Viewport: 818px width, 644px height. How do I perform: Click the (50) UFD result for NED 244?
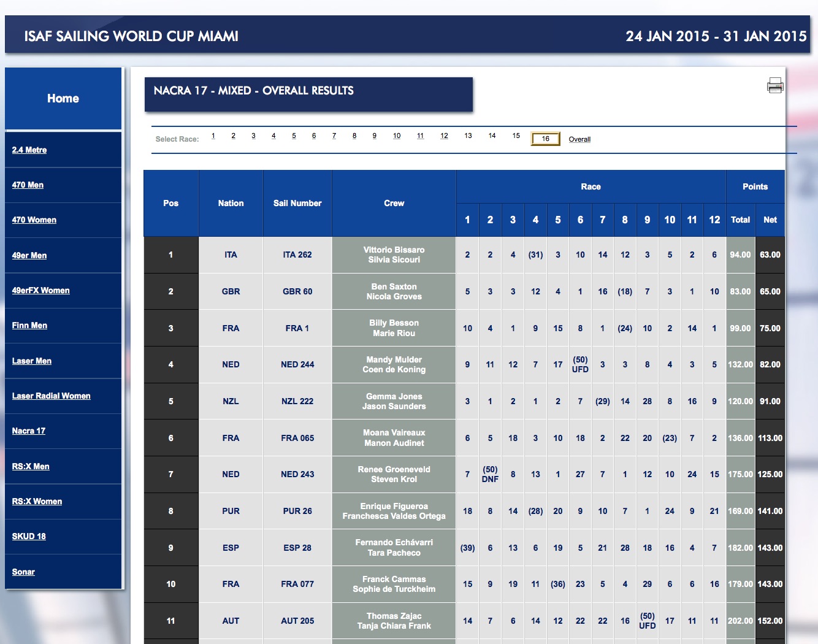580,364
